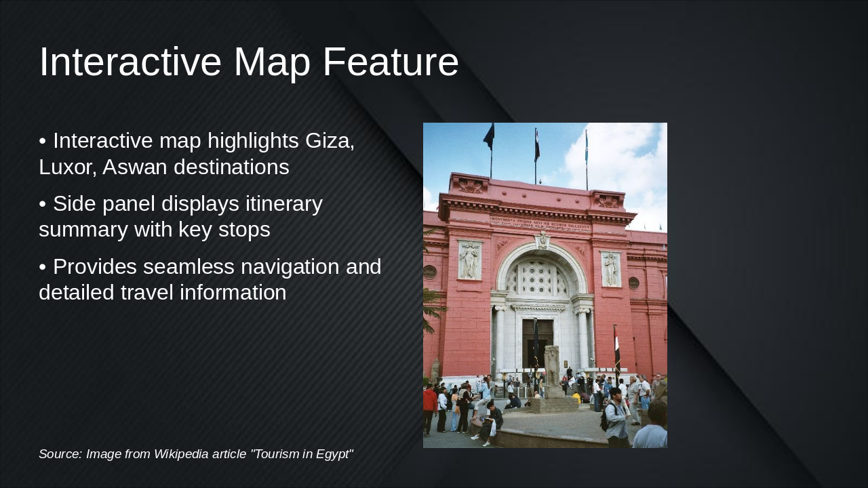This screenshot has height=488, width=868.
Task: Click the slide title "Interactive Map Feature"
Action: click(248, 62)
